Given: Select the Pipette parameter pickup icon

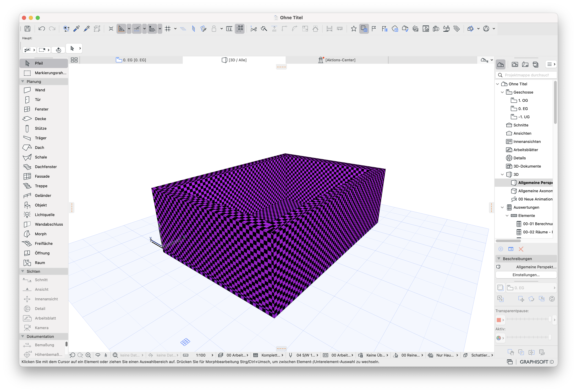Looking at the screenshot, I should 76,29.
